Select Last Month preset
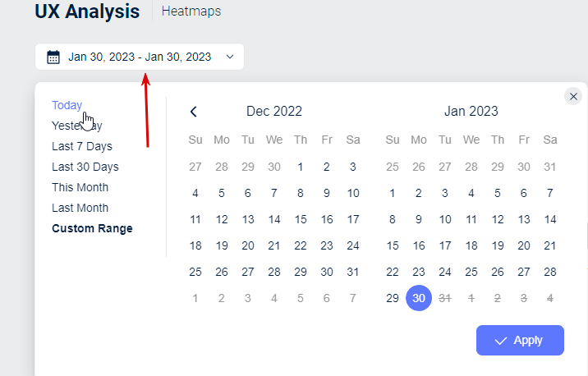Viewport: 588px width, 376px height. [x=80, y=208]
